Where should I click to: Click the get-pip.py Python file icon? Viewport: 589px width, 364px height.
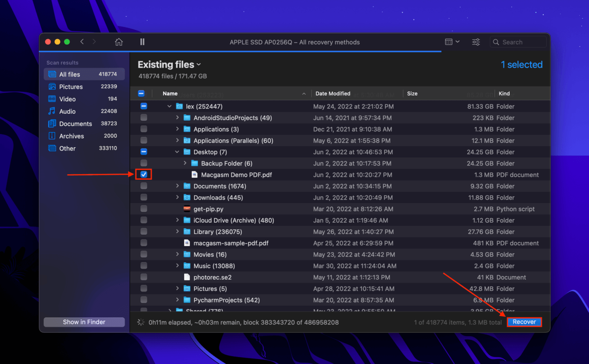(x=187, y=209)
